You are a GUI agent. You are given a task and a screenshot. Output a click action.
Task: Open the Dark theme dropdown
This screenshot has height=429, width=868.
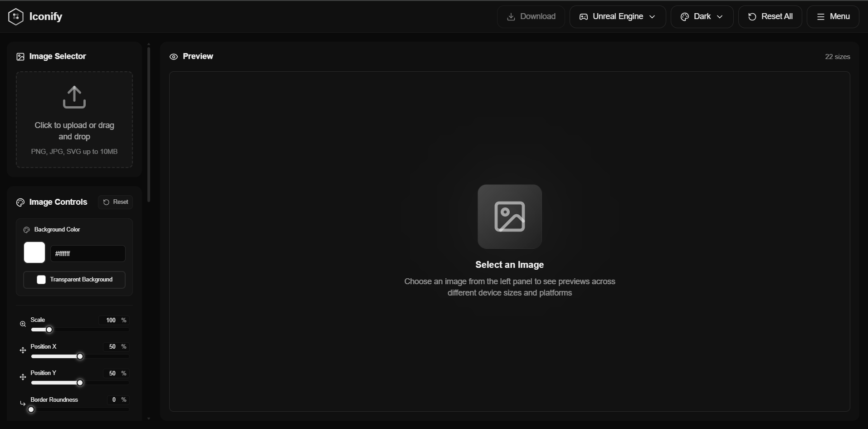[702, 16]
